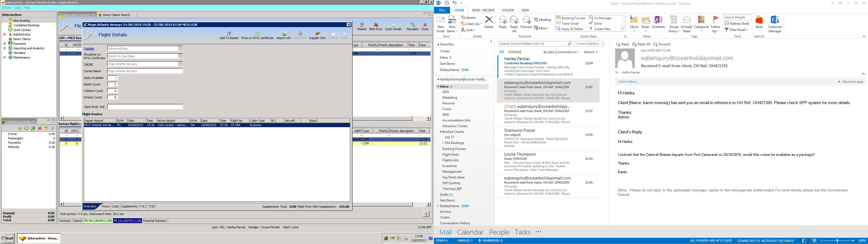Click the Navigate toolbar icon
This screenshot has height=244, width=868.
[x=412, y=27]
